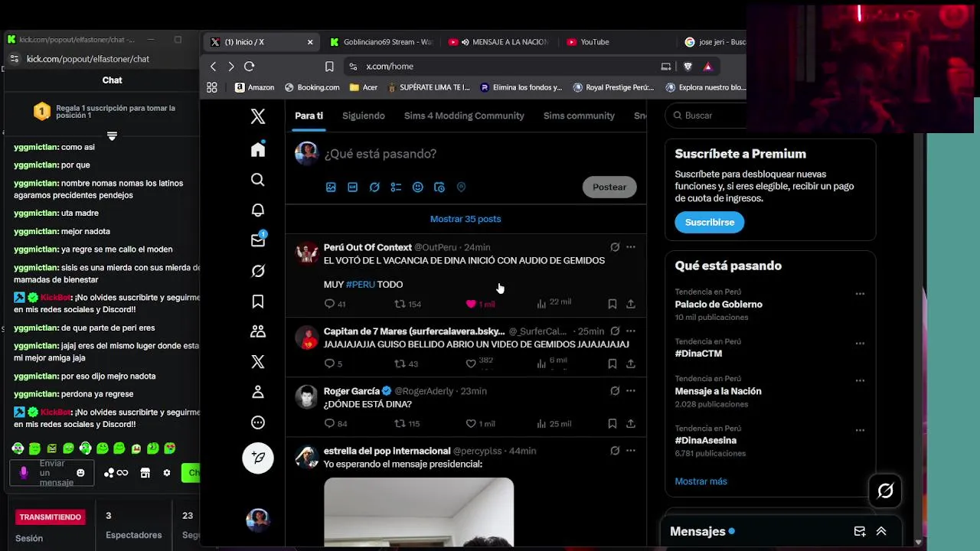The width and height of the screenshot is (980, 551).
Task: Open more options on estrella del pop post
Action: point(631,451)
